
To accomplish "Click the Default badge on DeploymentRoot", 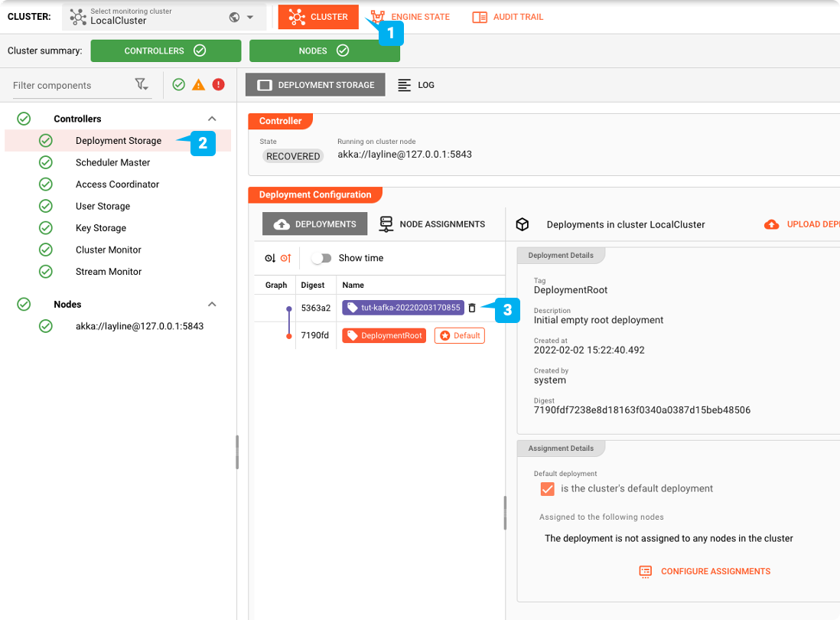I will point(459,335).
